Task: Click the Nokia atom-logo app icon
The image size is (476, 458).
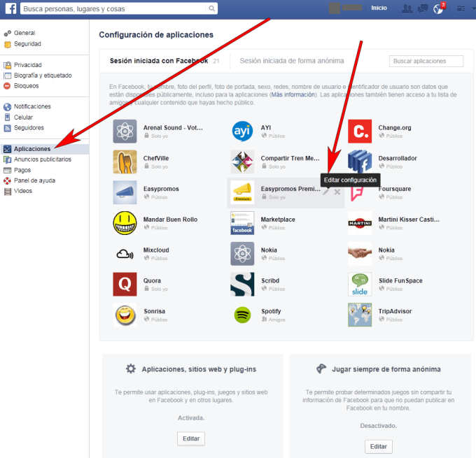Action: click(242, 254)
